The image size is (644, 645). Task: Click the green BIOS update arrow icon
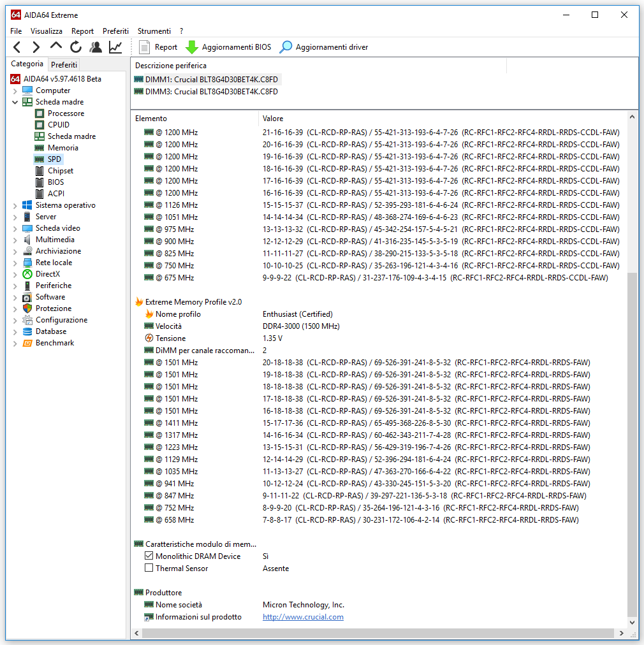(x=192, y=47)
